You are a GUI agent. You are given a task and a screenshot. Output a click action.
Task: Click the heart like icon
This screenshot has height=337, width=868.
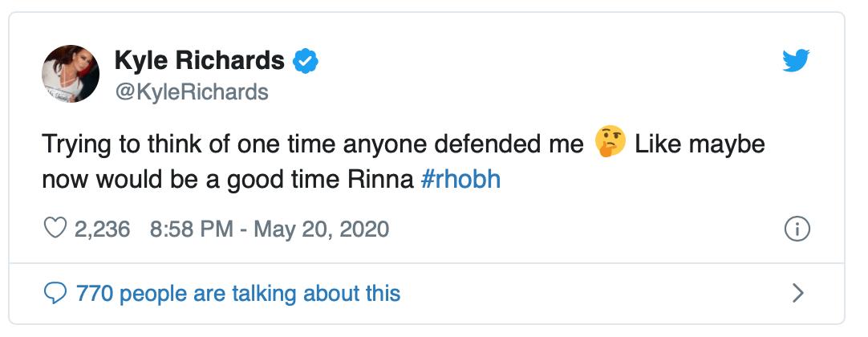[55, 229]
